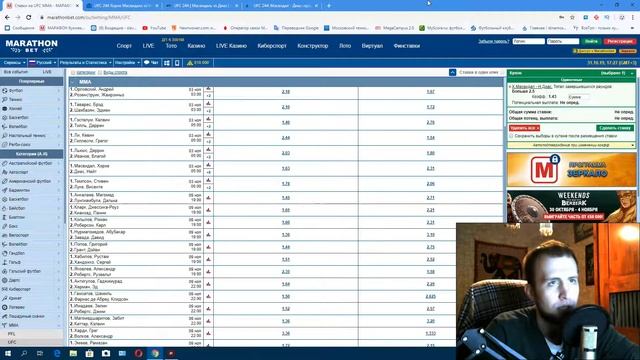Viewport: 640px width, 360px height.
Task: Open the 'Результаты и Статистика' dropdown
Action: point(85,63)
